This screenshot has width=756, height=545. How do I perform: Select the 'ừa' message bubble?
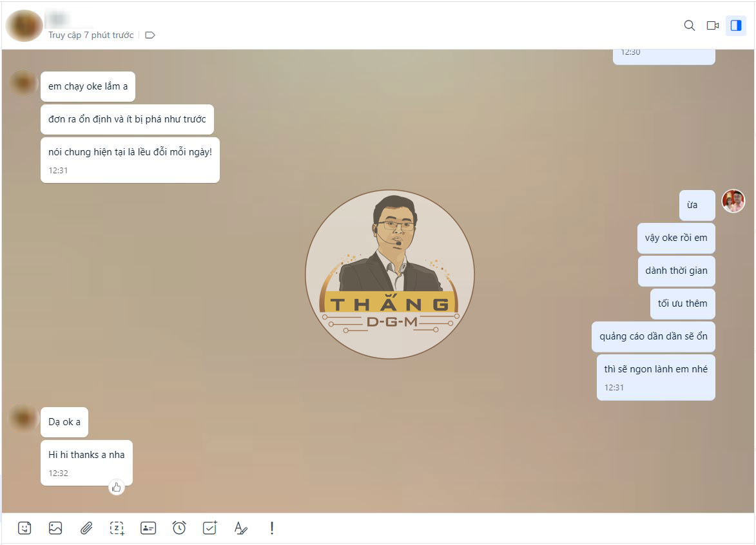pyautogui.click(x=697, y=206)
